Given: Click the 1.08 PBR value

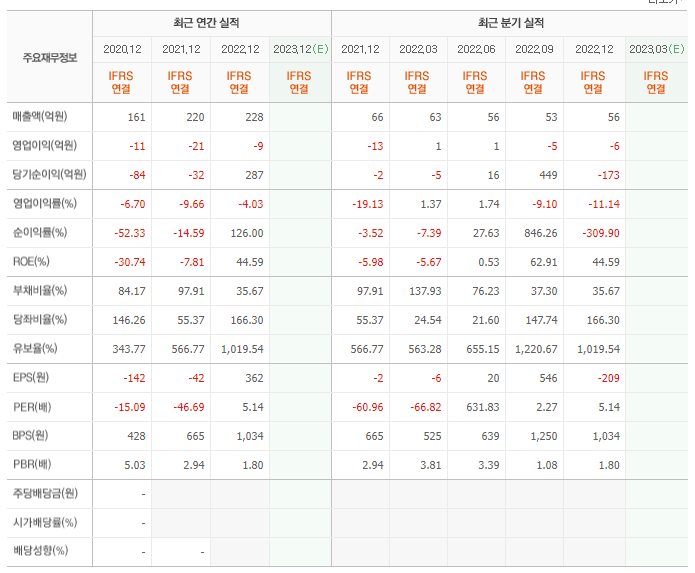Looking at the screenshot, I should click(x=547, y=466).
